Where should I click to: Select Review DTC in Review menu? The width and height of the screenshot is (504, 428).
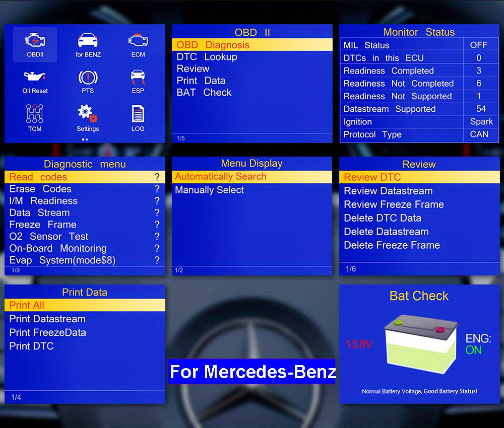(x=419, y=177)
